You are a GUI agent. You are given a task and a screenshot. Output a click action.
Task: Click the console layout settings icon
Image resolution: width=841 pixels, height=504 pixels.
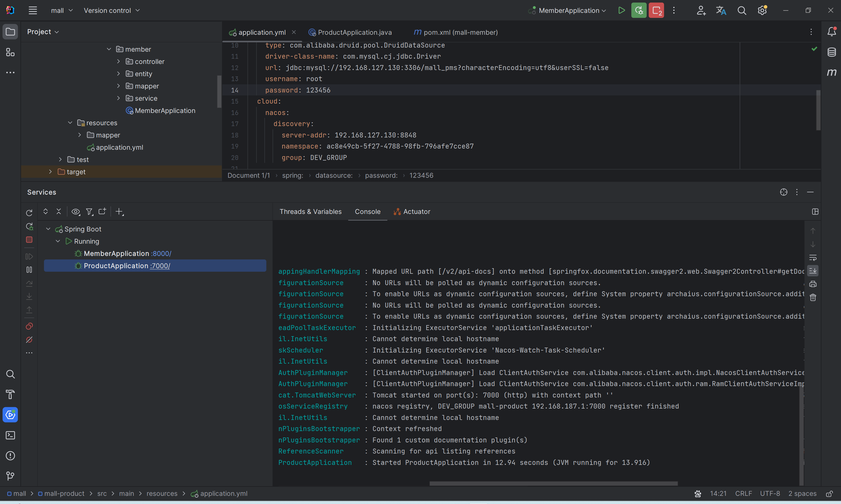click(x=815, y=212)
